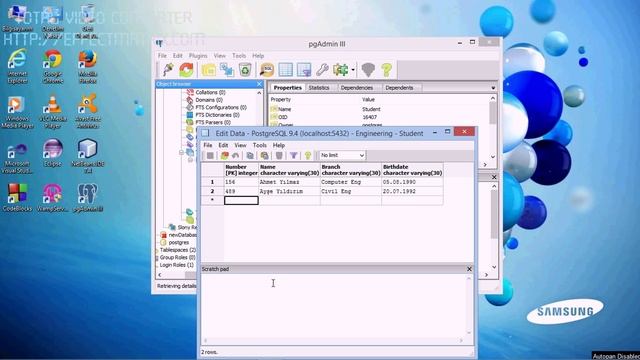Click the lightbulb Help icon in Edit Data toolbar
The image size is (640, 360).
point(308,156)
